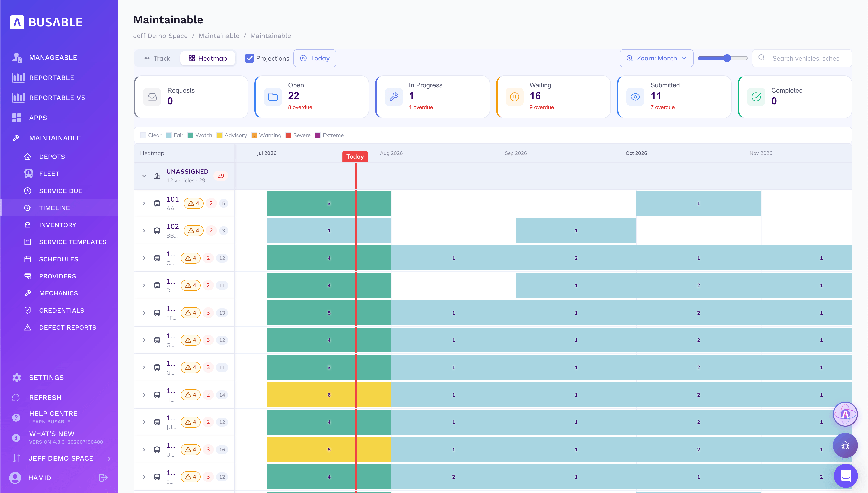Open Schedules via its calendar icon
Image resolution: width=868 pixels, height=493 pixels.
[x=28, y=259]
